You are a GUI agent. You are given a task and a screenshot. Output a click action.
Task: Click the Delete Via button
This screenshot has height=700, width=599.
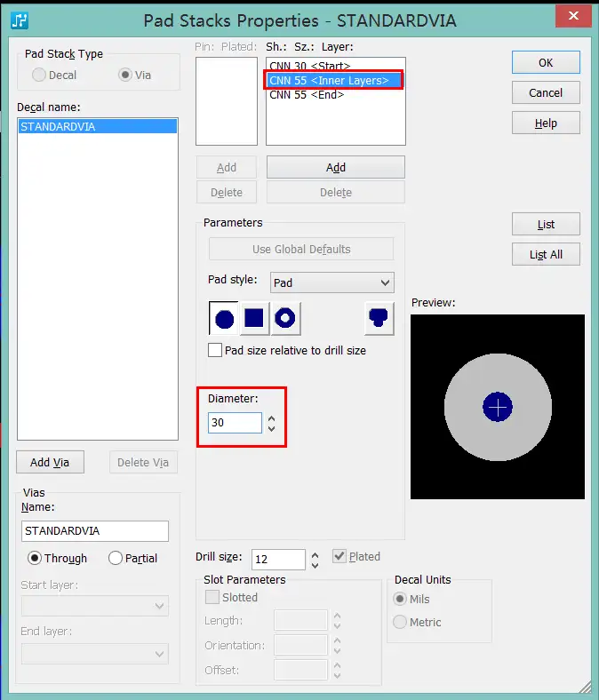[143, 462]
